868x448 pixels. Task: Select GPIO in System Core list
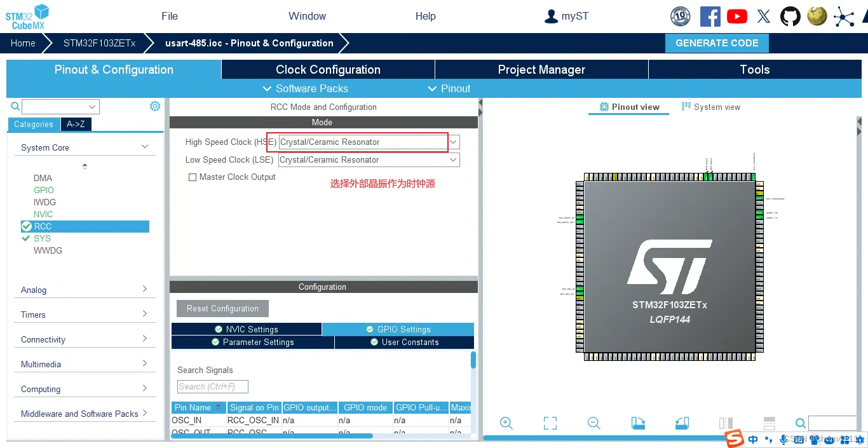point(44,190)
